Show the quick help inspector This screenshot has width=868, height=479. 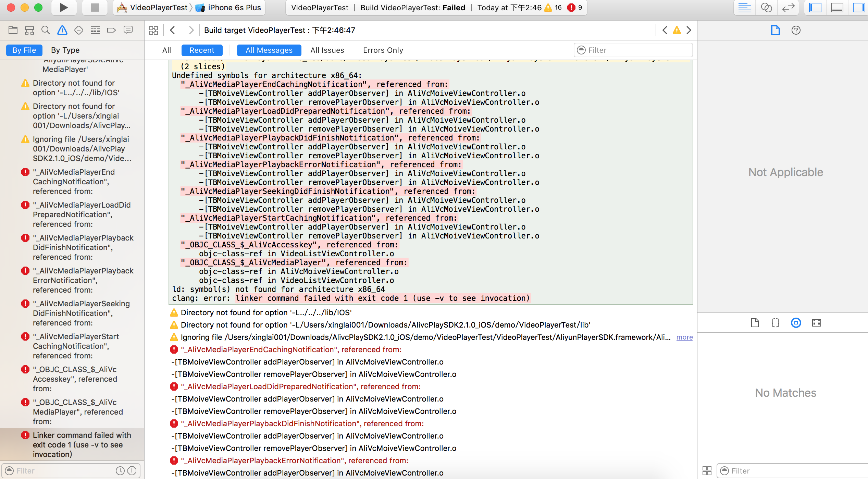tap(796, 30)
